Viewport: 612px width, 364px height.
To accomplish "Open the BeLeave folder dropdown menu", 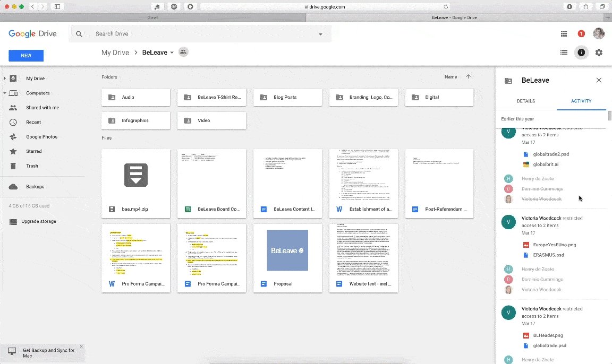I will click(172, 53).
